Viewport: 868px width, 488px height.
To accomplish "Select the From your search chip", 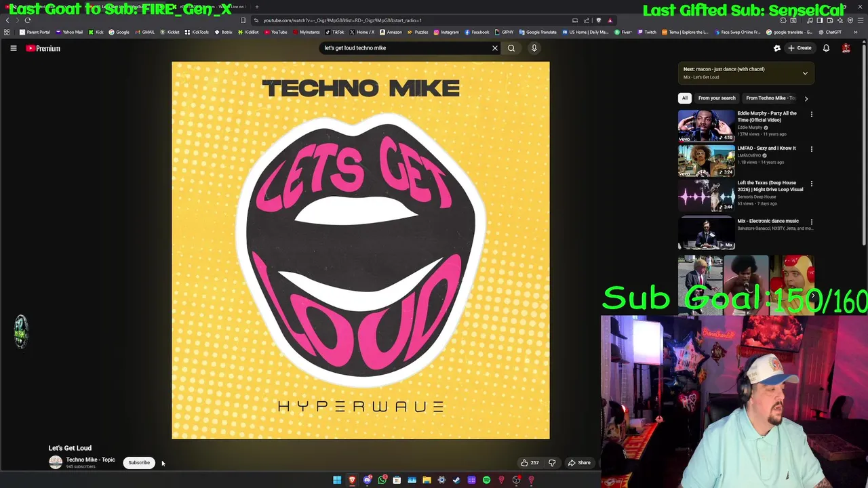I will pos(717,98).
